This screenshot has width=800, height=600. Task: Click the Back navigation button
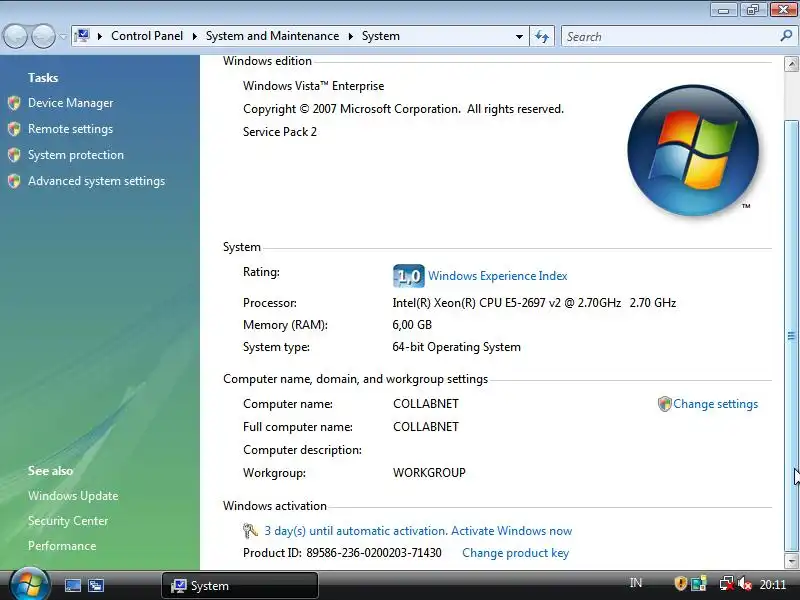point(15,37)
